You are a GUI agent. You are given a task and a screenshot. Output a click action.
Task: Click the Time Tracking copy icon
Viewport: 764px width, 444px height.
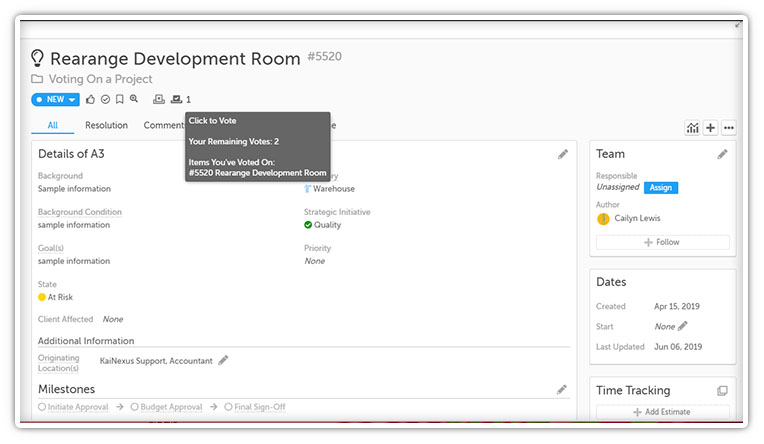point(722,391)
